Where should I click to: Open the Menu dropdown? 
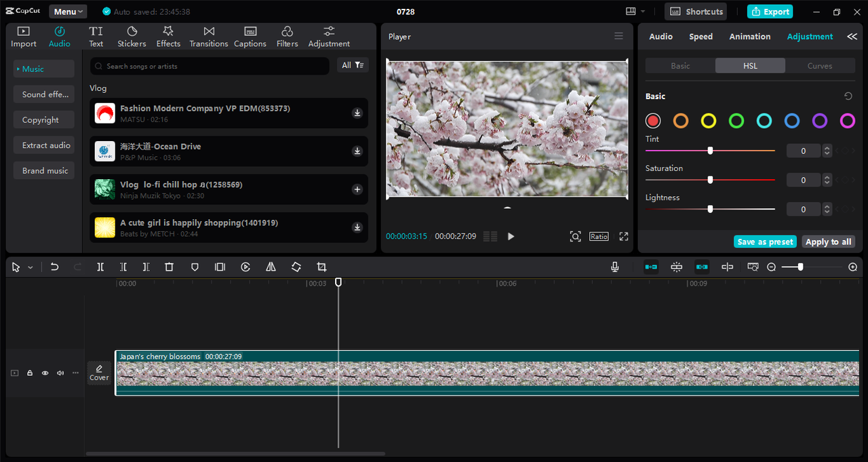68,12
